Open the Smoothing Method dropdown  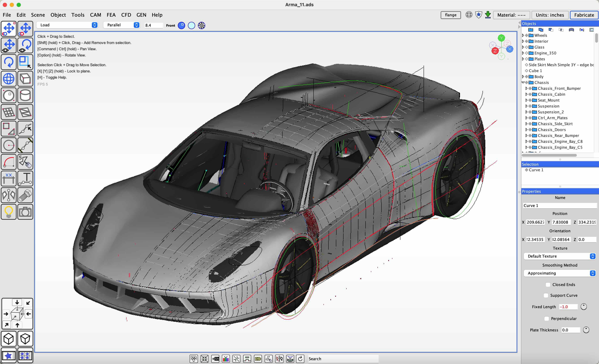click(560, 273)
